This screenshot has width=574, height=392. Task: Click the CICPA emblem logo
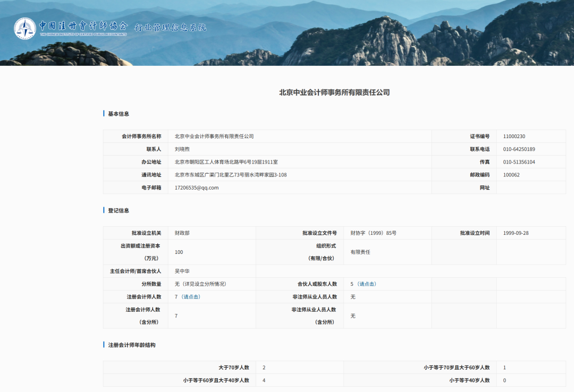pyautogui.click(x=25, y=28)
